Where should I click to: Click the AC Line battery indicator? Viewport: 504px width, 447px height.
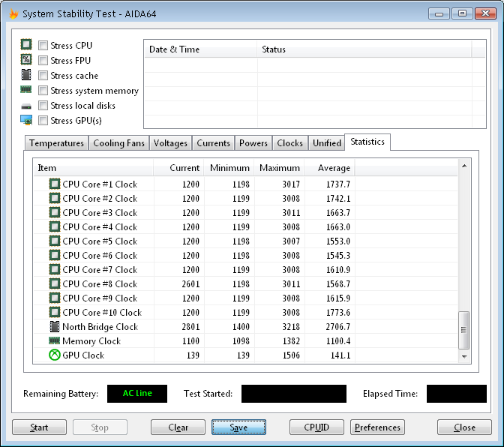(137, 393)
